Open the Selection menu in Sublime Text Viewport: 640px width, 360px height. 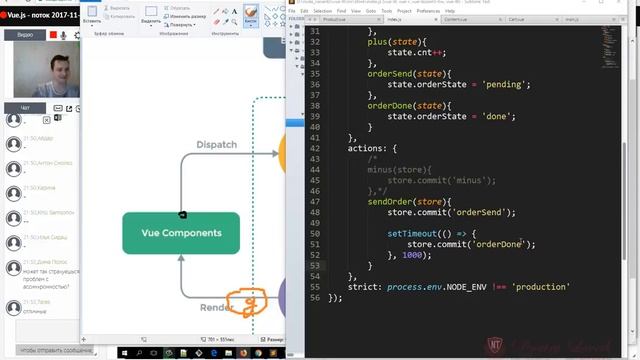tap(322, 11)
